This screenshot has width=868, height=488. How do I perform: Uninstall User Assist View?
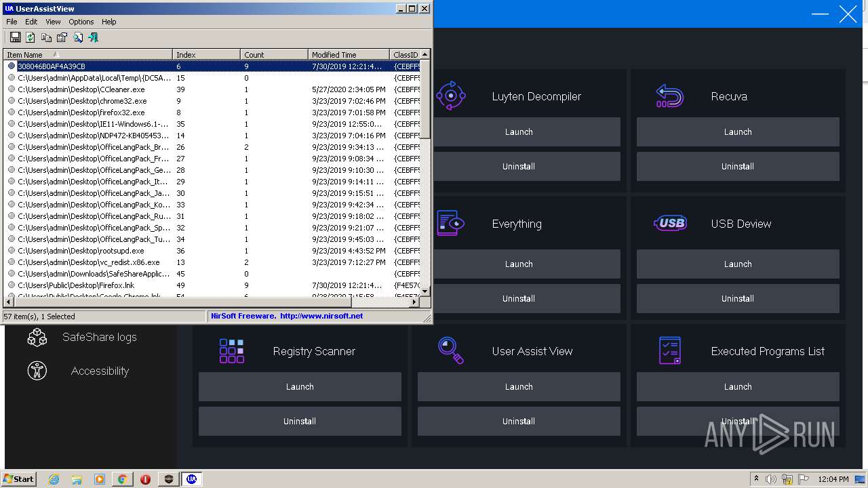(519, 421)
